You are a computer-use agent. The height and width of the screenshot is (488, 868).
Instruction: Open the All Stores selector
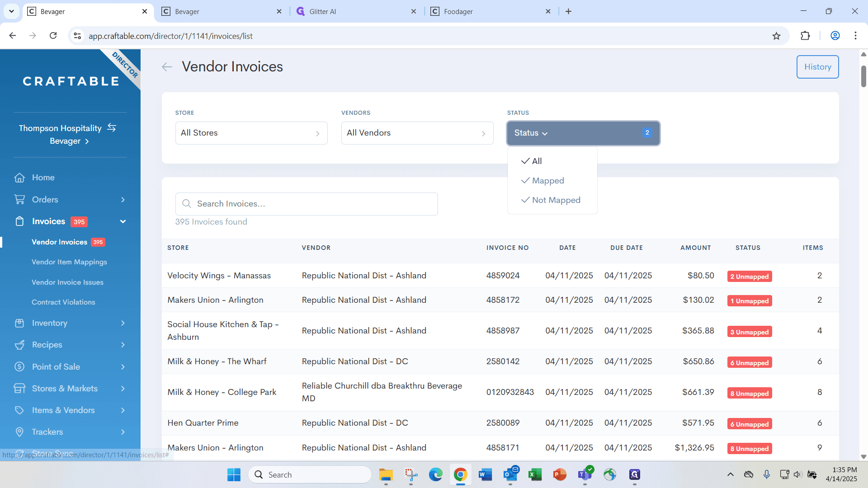(x=251, y=133)
